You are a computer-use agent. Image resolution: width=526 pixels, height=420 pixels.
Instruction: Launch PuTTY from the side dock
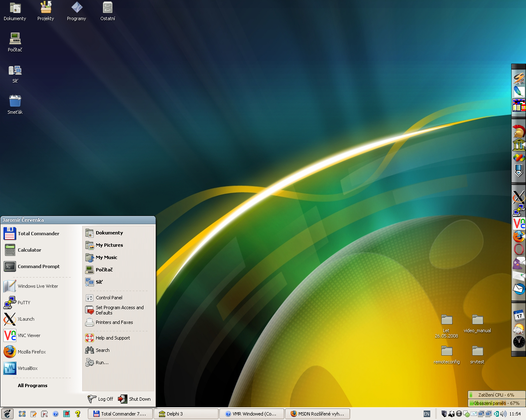coord(519,210)
